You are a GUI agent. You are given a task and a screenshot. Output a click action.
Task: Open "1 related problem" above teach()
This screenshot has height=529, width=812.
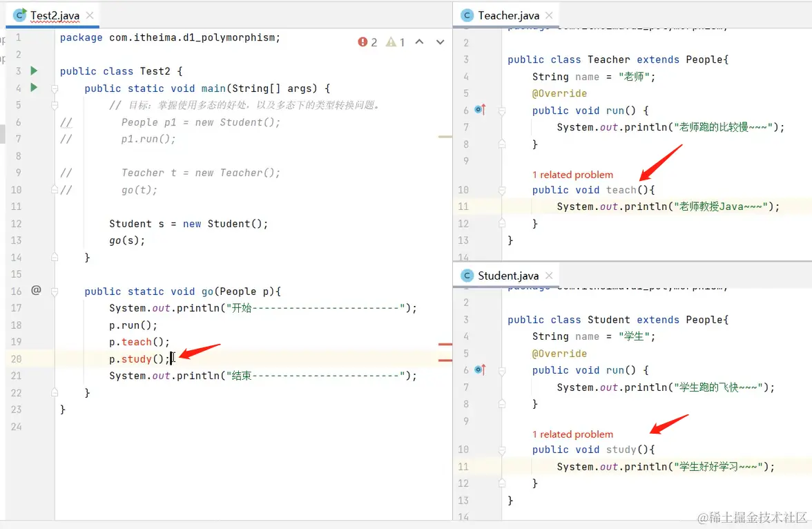pyautogui.click(x=572, y=175)
